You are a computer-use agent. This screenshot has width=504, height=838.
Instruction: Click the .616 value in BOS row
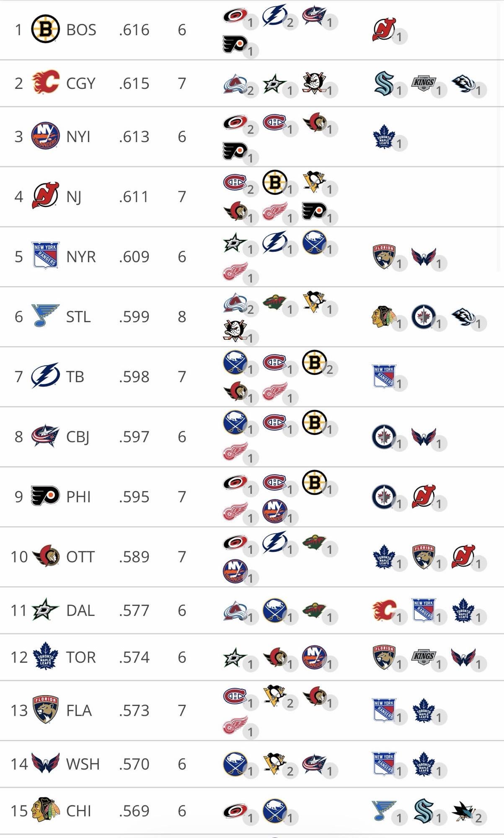coord(134,30)
